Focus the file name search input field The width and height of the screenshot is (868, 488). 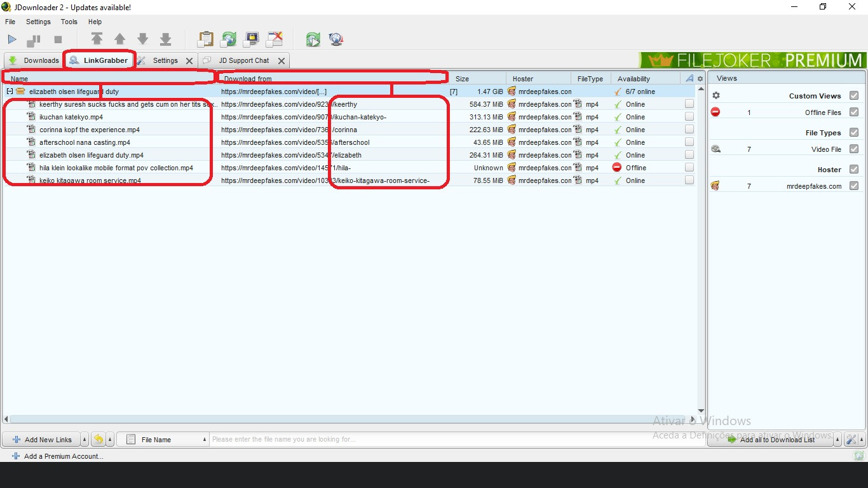click(458, 440)
